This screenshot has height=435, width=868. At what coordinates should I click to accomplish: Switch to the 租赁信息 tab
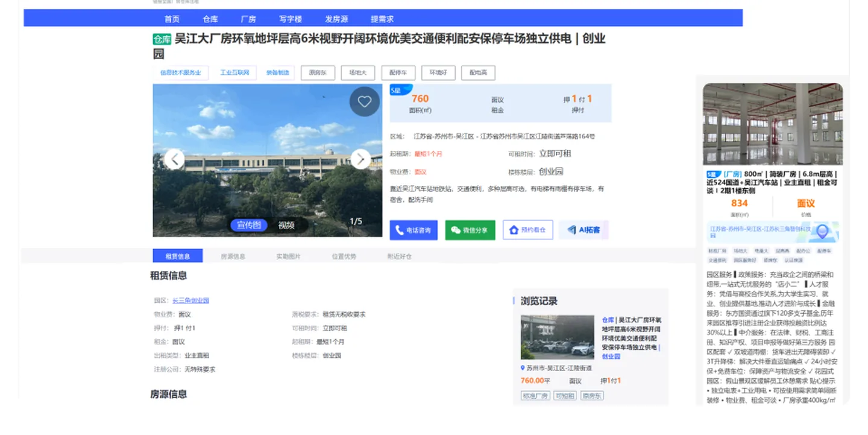[178, 256]
